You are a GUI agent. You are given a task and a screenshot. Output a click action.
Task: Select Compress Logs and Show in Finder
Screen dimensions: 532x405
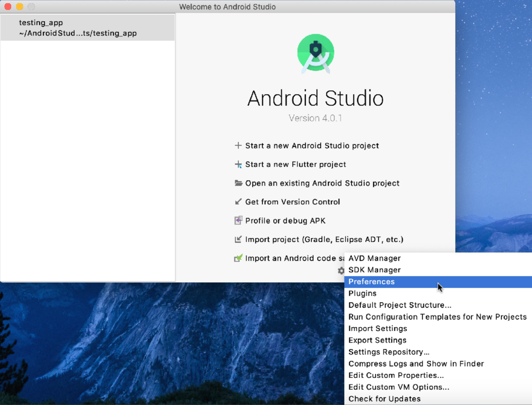point(438,364)
